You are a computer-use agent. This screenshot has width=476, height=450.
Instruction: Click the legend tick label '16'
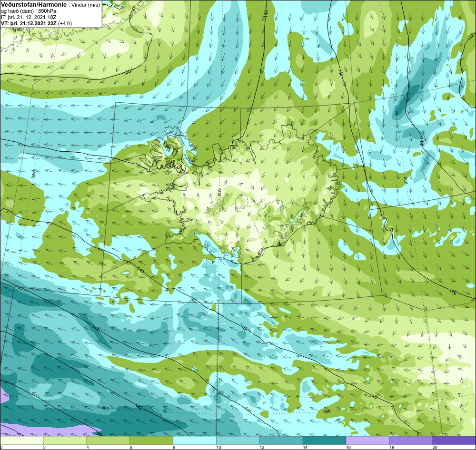[348, 447]
